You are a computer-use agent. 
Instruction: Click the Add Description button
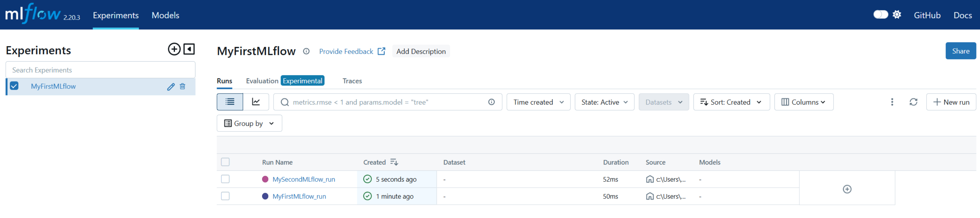tap(421, 51)
